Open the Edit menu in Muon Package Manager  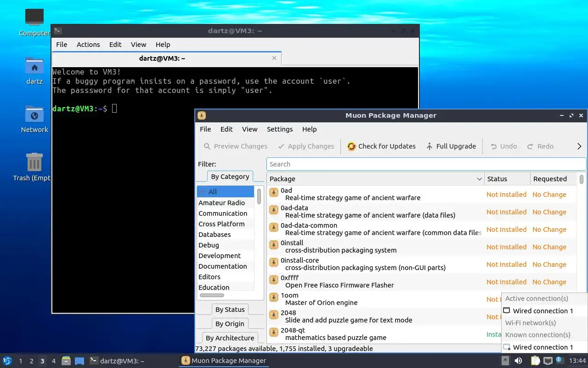[226, 129]
